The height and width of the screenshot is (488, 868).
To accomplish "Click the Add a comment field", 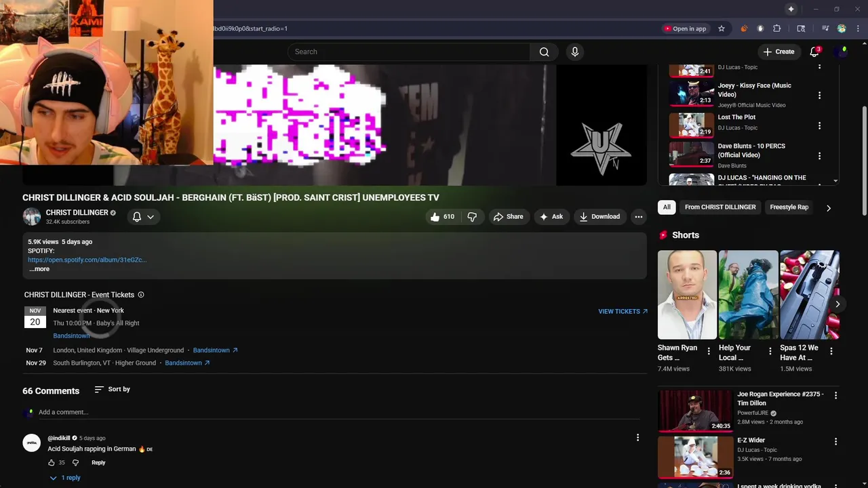I will (339, 412).
